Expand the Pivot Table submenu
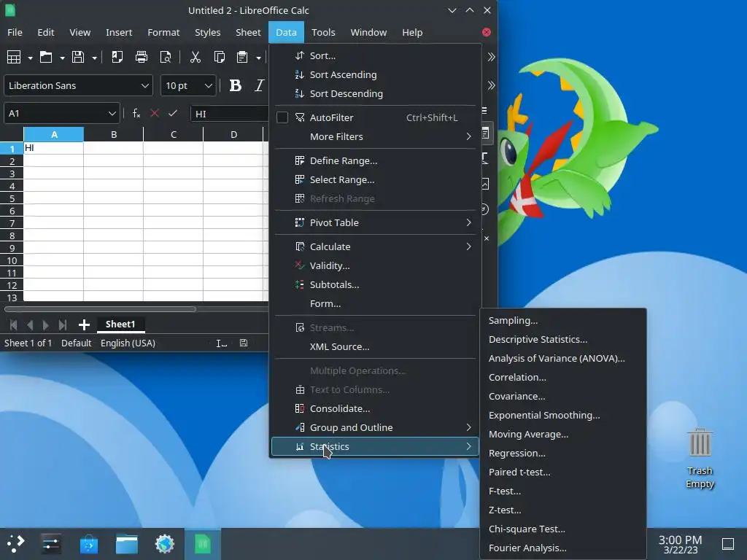The image size is (747, 560). pos(376,223)
